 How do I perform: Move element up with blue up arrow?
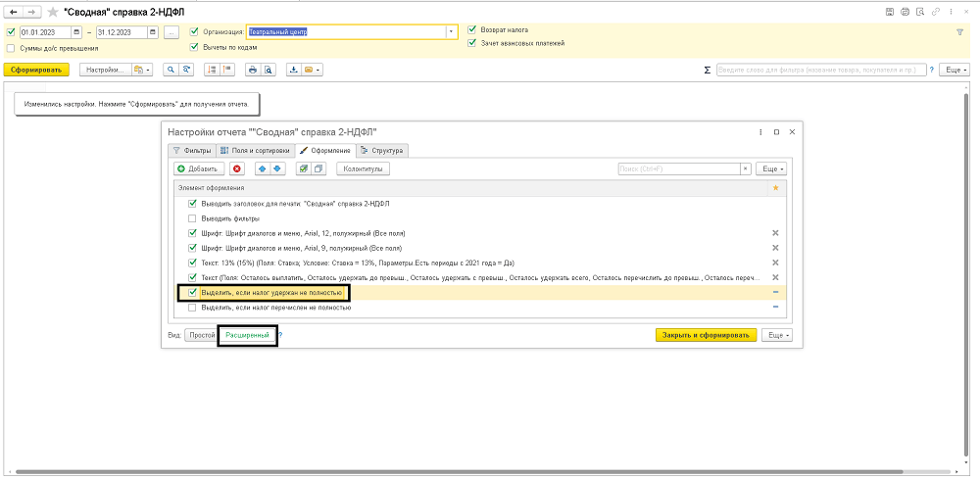coord(263,168)
